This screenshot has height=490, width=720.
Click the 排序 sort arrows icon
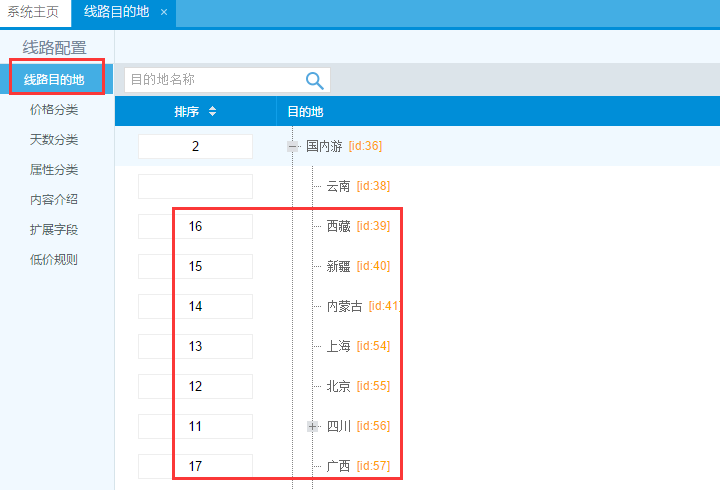pos(212,112)
